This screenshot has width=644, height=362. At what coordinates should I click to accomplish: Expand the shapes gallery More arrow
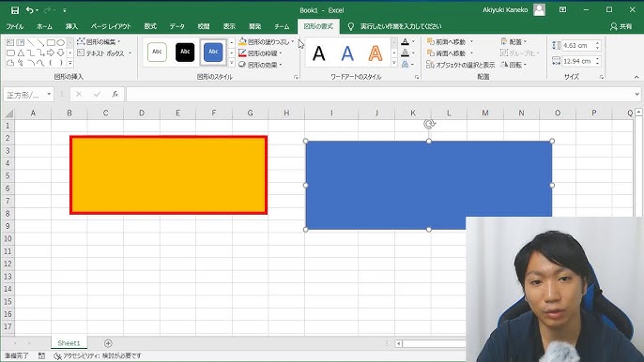69,63
